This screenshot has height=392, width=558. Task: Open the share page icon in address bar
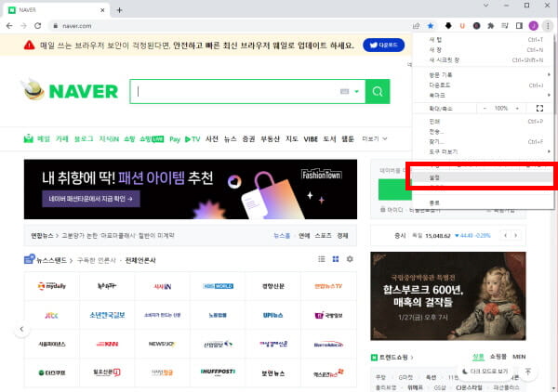[417, 26]
